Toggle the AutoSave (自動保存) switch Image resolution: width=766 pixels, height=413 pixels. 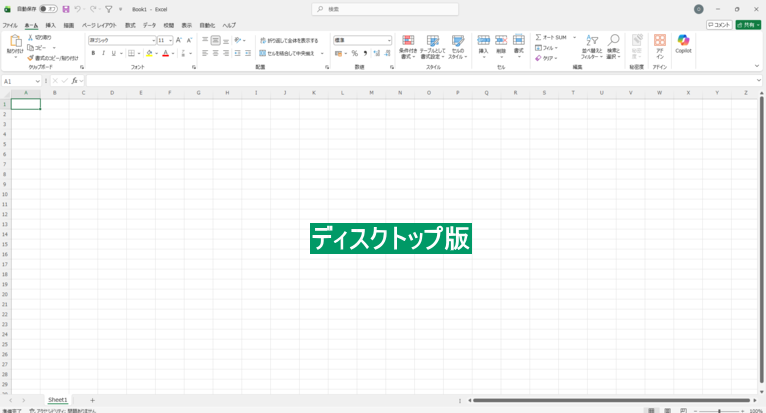click(x=48, y=9)
